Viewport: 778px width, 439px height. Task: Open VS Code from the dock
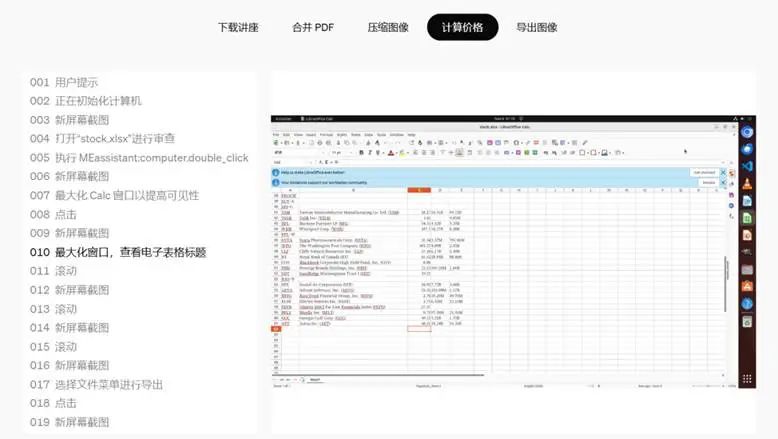click(747, 166)
